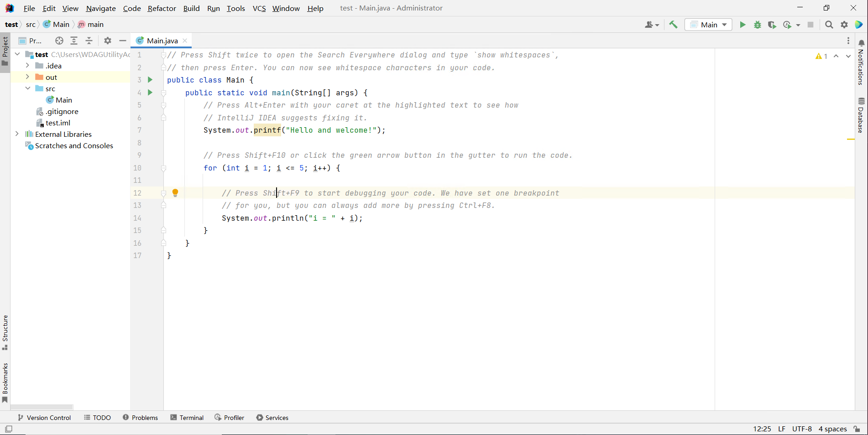Screen dimensions: 868x435
Task: Open Search Everywhere magnifier icon
Action: tap(829, 25)
